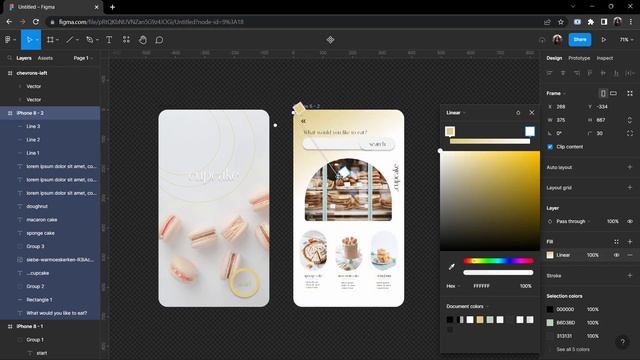Viewport: 640px width, 360px height.
Task: Select the Line shape tool
Action: 70,40
